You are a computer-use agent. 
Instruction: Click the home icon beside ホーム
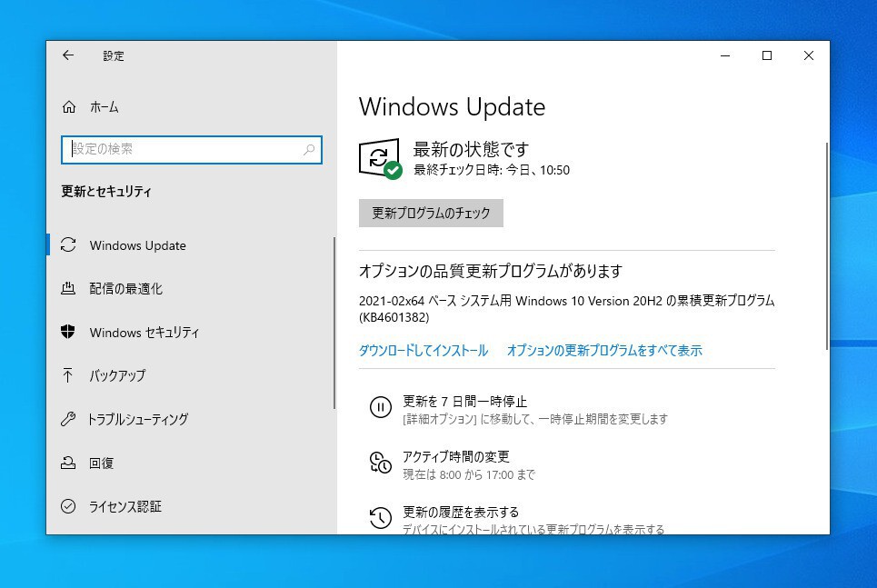(x=69, y=106)
